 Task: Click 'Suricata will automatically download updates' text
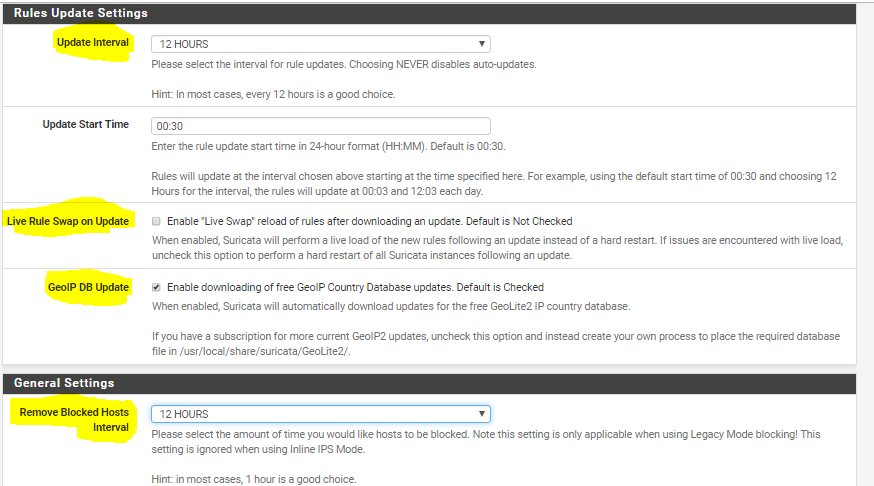tap(391, 307)
